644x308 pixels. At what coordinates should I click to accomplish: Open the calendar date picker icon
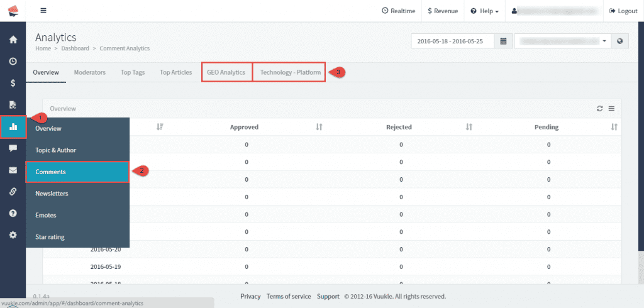(x=503, y=41)
